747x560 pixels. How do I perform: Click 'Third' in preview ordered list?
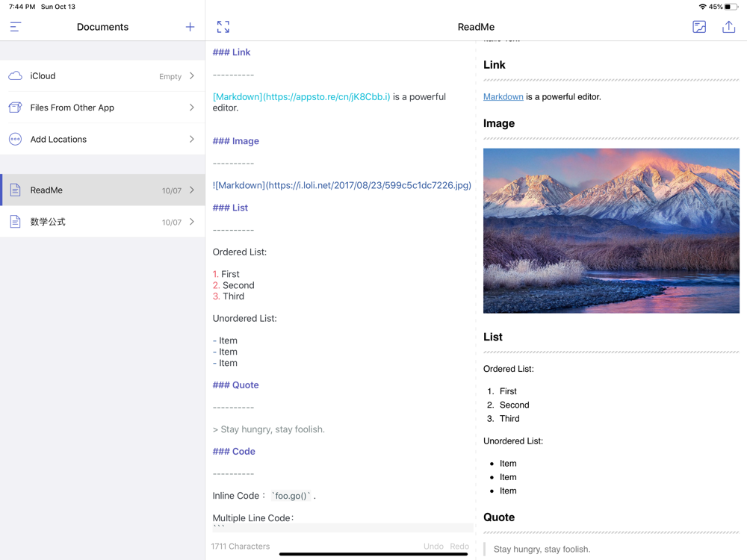tap(509, 419)
